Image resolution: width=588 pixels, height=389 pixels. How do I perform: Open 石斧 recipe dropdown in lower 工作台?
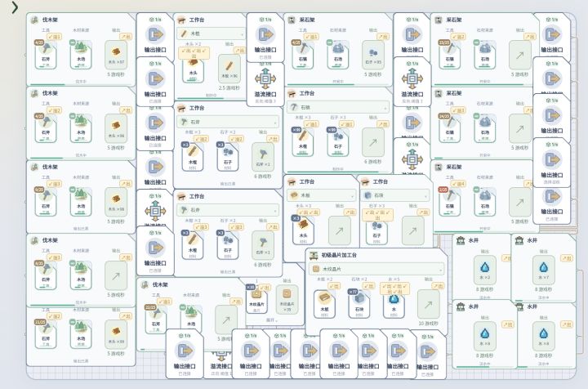228,210
